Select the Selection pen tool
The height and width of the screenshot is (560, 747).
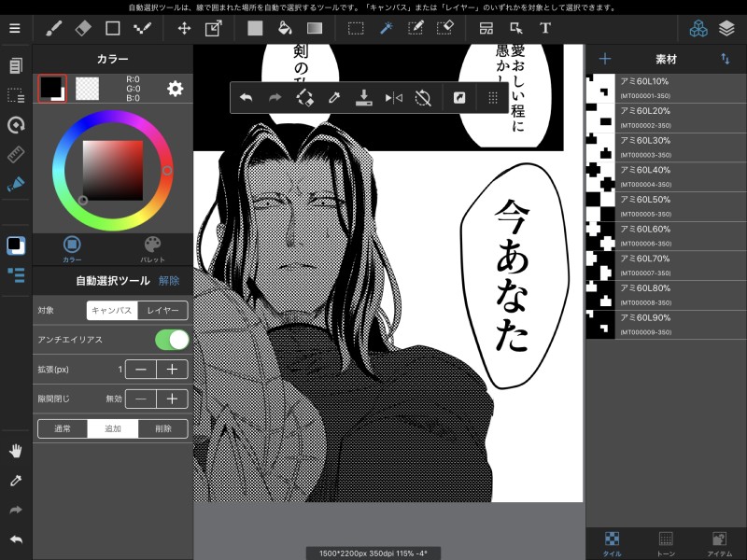pyautogui.click(x=416, y=29)
